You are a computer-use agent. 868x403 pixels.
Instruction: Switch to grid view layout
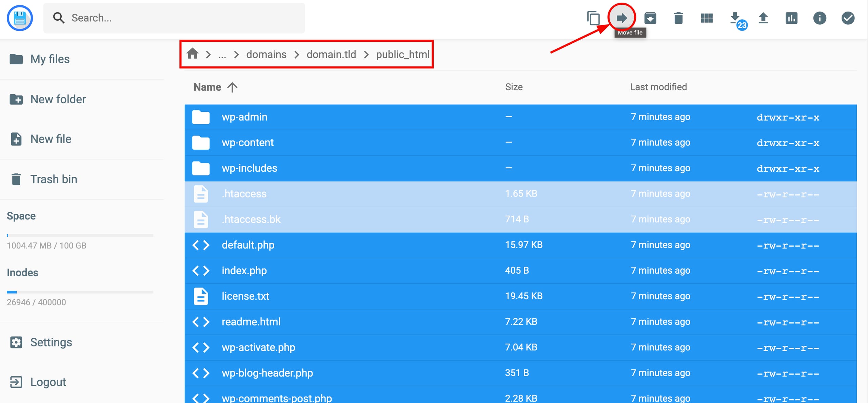pos(707,18)
